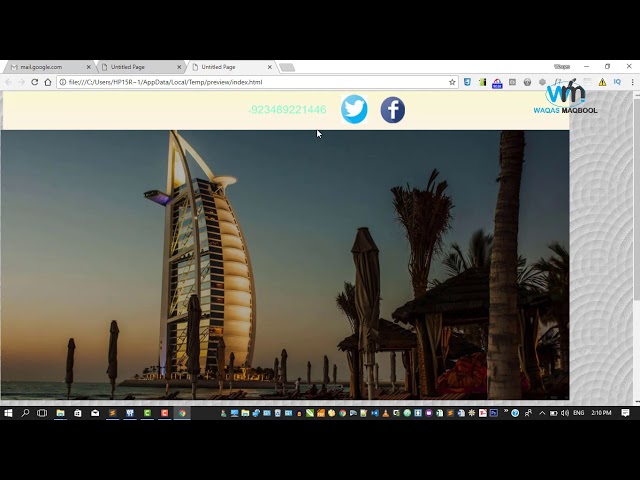The height and width of the screenshot is (480, 640).
Task: Bookmark this page with the star icon
Action: click(452, 82)
